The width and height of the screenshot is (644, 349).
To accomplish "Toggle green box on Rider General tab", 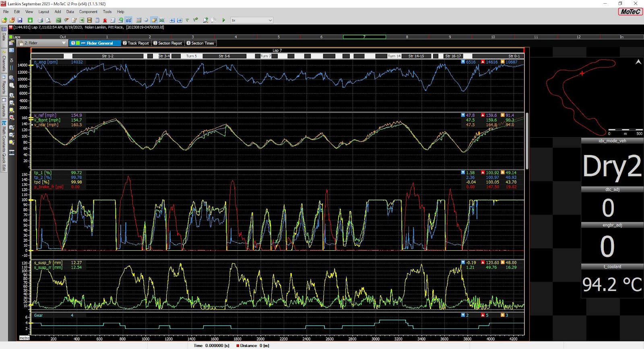I will pyautogui.click(x=78, y=43).
